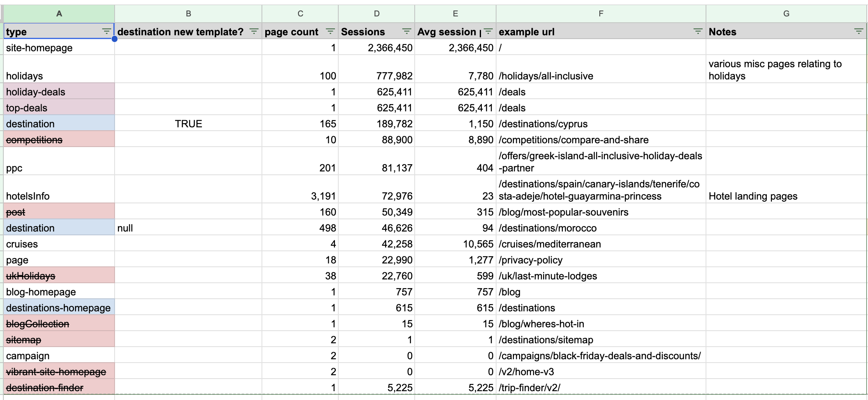Open filter for Avg session column

pos(488,32)
